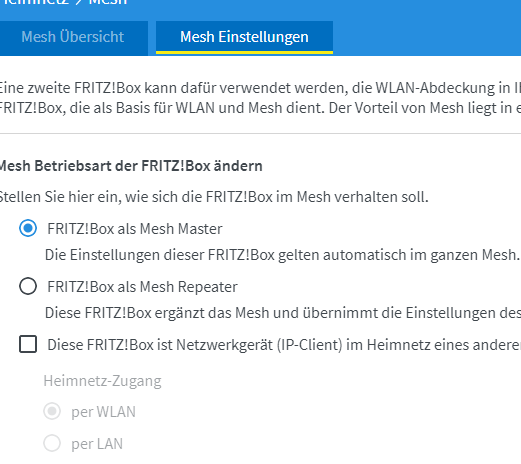The height and width of the screenshot is (464, 521).
Task: Click the Heimnetz breadcrumb link
Action: click(x=34, y=3)
